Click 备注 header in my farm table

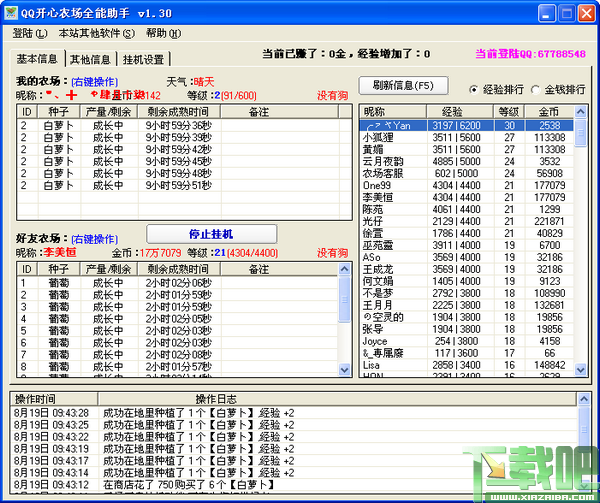pyautogui.click(x=280, y=112)
